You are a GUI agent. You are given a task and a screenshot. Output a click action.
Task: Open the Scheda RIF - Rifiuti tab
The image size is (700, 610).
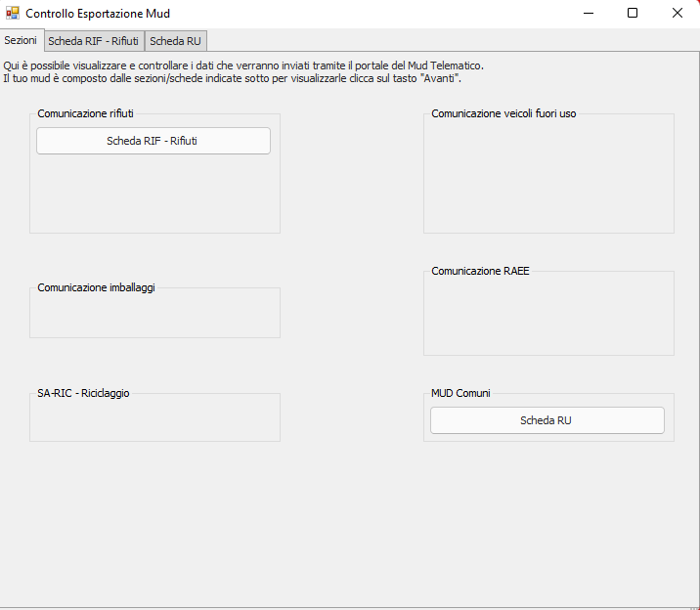(93, 41)
